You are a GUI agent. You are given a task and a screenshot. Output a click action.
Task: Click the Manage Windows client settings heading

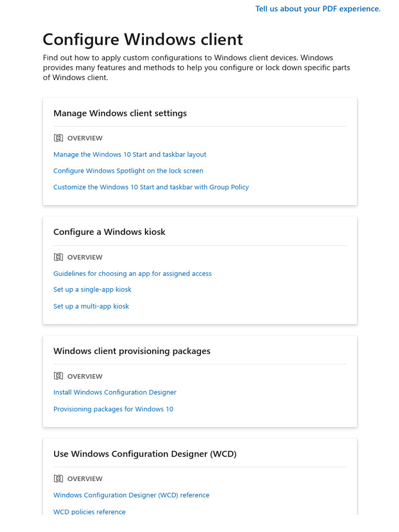coord(120,113)
